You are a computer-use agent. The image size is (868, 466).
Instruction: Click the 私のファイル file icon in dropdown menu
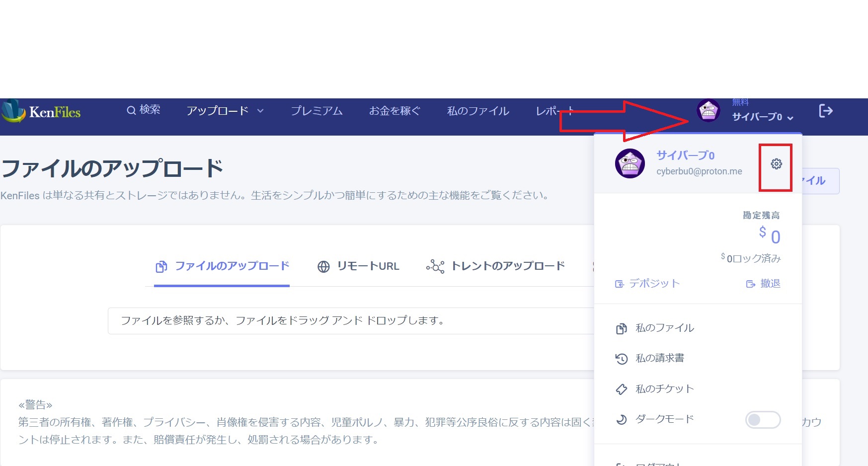click(x=621, y=328)
